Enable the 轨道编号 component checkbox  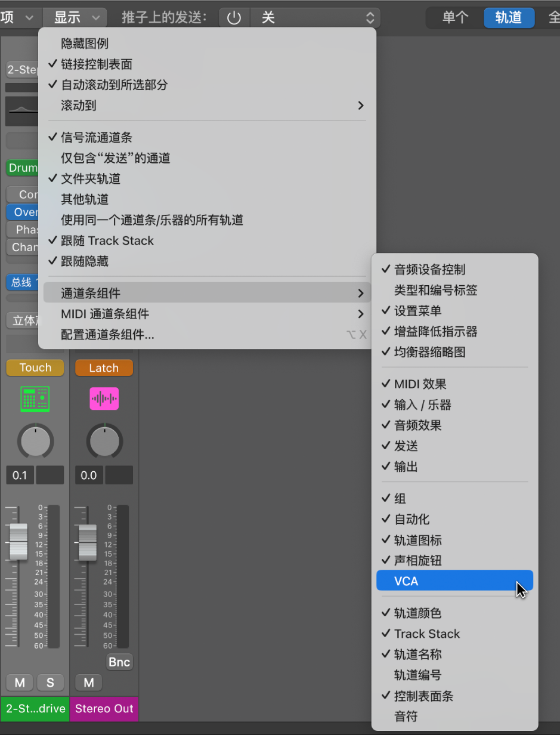[417, 675]
